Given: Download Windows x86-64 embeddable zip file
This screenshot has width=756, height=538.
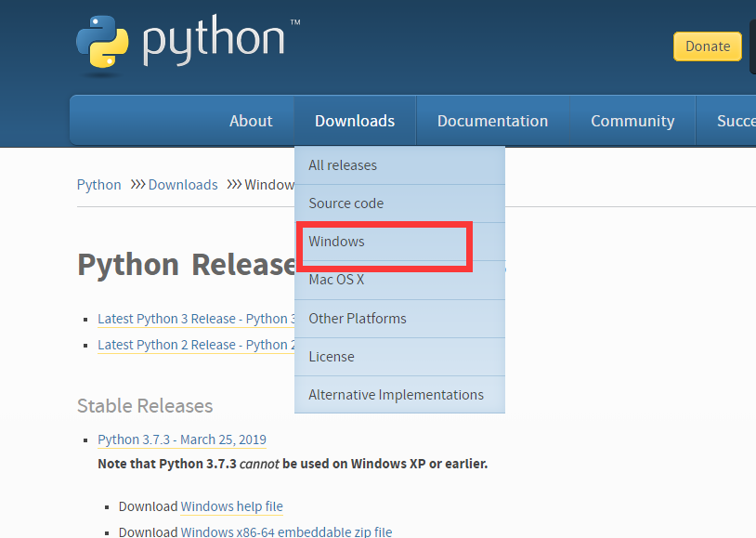Looking at the screenshot, I should [x=286, y=531].
